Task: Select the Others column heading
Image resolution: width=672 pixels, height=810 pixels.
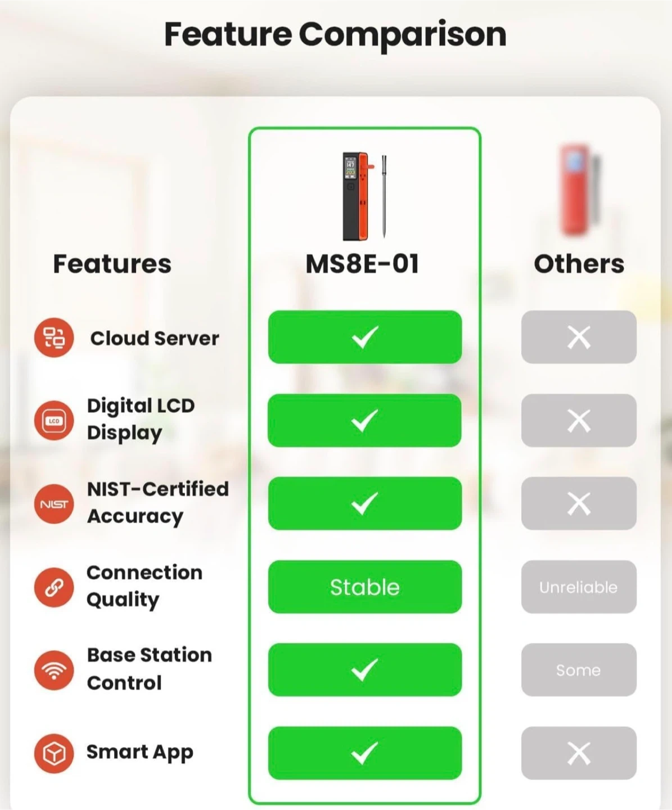Action: click(x=579, y=264)
